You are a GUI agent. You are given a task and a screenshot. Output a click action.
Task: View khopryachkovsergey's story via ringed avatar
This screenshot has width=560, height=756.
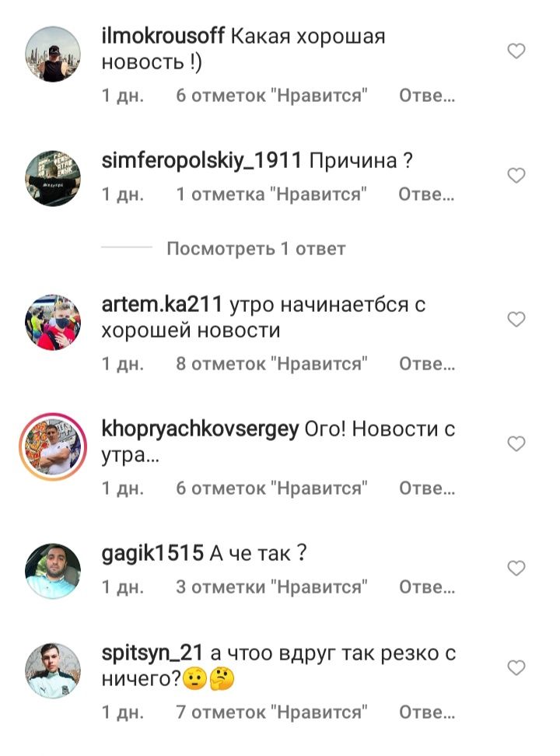(x=53, y=446)
